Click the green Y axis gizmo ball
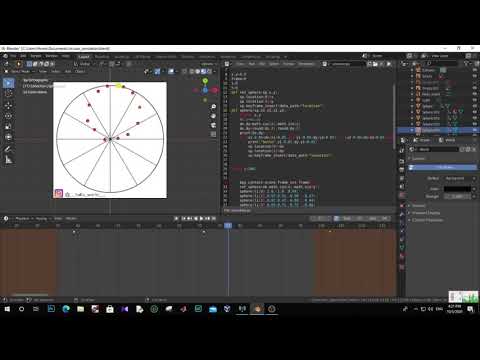 [x=205, y=81]
